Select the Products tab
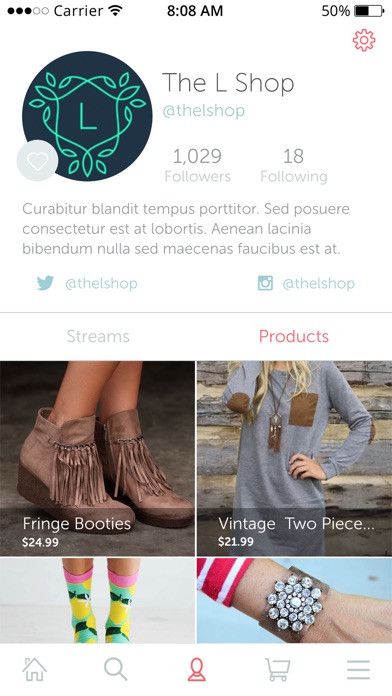Viewport: 392px width, 696px height. [x=294, y=336]
